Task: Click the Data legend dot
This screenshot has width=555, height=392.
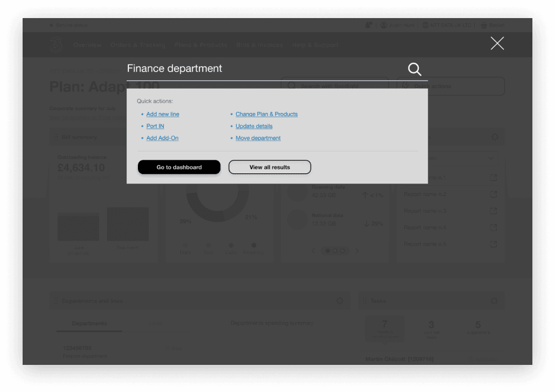Action: (x=185, y=245)
